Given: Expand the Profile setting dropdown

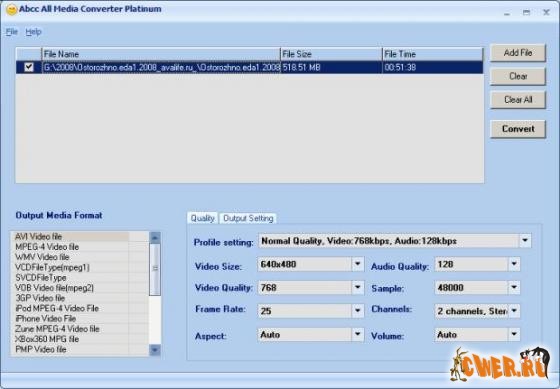Looking at the screenshot, I should (525, 240).
